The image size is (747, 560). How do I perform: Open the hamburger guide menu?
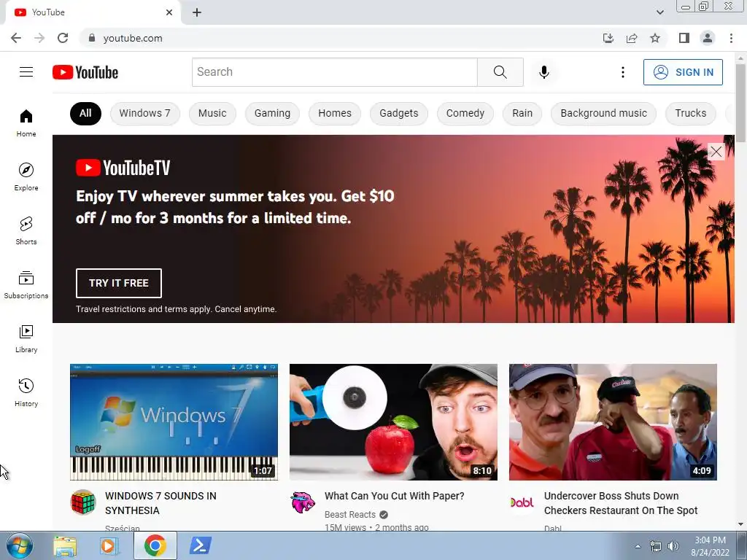click(x=26, y=72)
